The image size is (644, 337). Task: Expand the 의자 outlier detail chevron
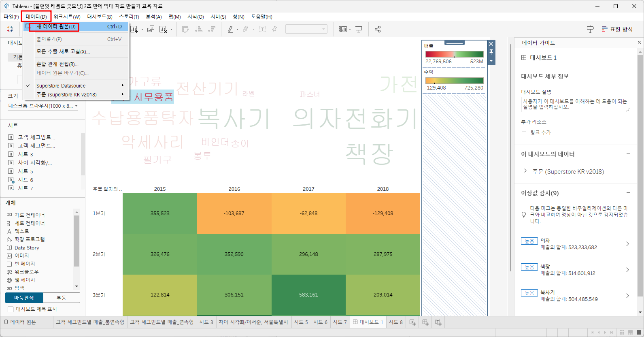pyautogui.click(x=627, y=244)
